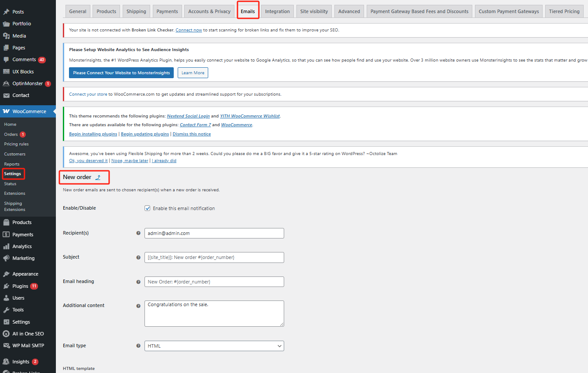Click the help icon beside Recipient(s)

pos(138,233)
